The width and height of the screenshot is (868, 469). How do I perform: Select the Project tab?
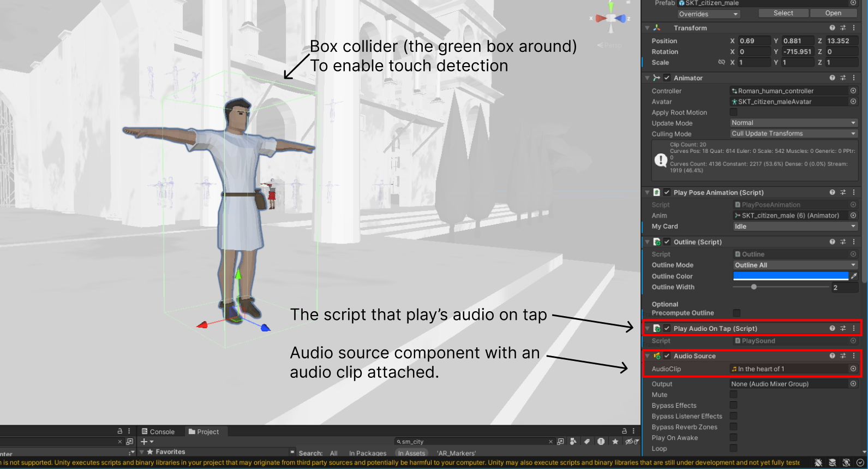click(204, 432)
